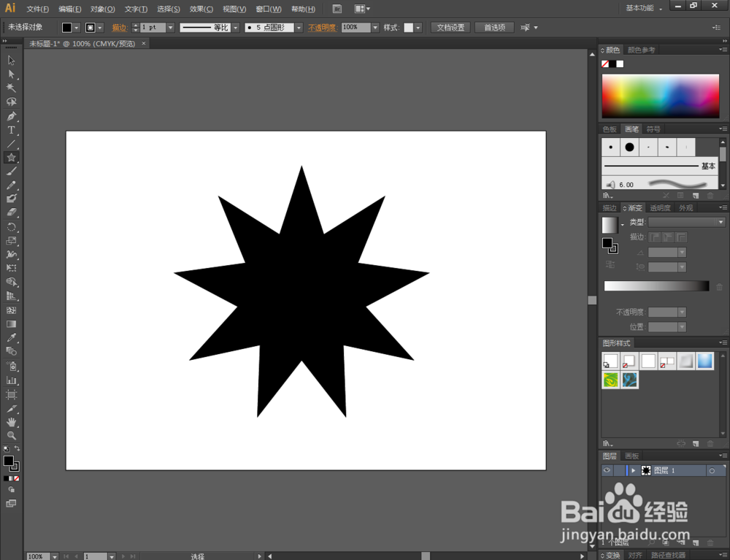Viewport: 730px width, 560px height.
Task: Open the 窗口(W) menu
Action: pos(269,9)
